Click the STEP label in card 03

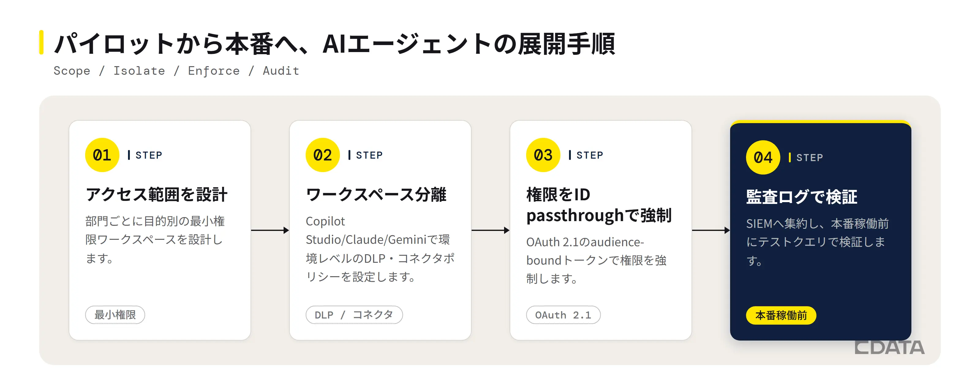click(x=590, y=155)
